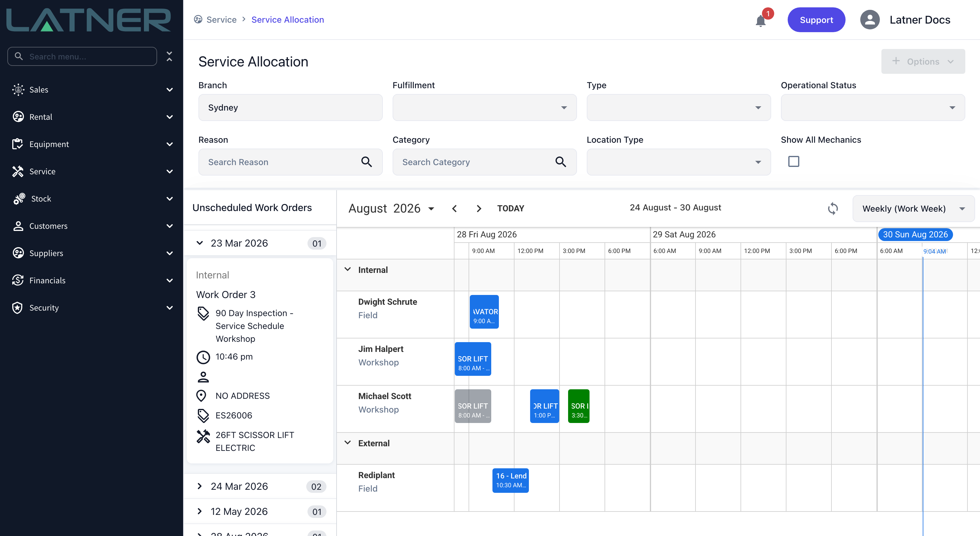Image resolution: width=980 pixels, height=536 pixels.
Task: Click the Branch field showing Sydney
Action: [290, 108]
